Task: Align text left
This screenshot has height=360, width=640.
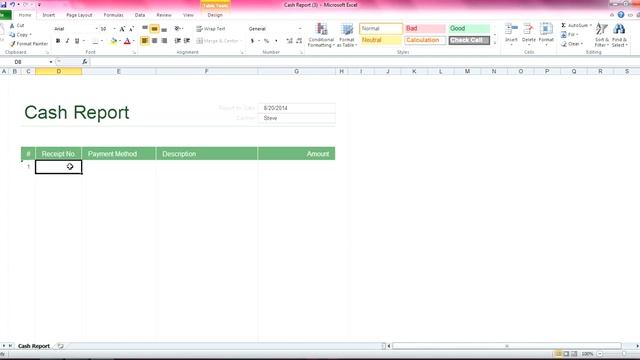Action: pos(145,41)
